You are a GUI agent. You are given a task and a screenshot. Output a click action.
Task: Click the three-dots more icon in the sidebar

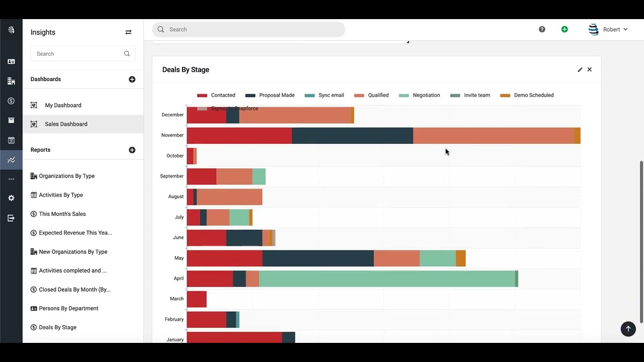point(11,179)
